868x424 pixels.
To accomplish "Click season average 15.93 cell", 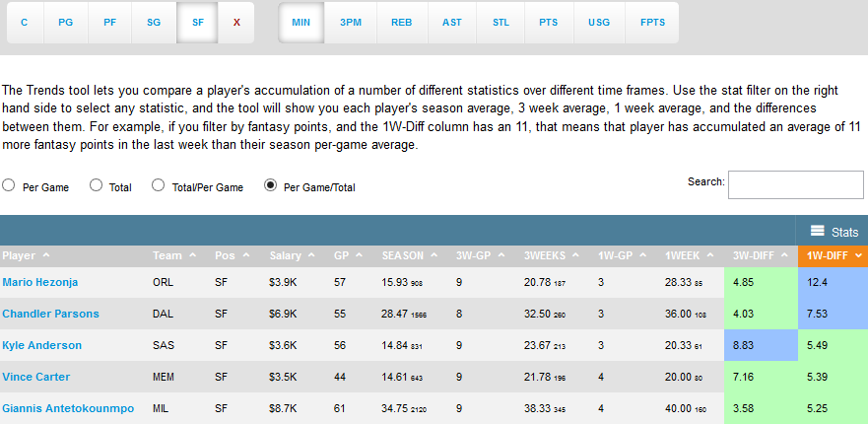I will click(402, 283).
